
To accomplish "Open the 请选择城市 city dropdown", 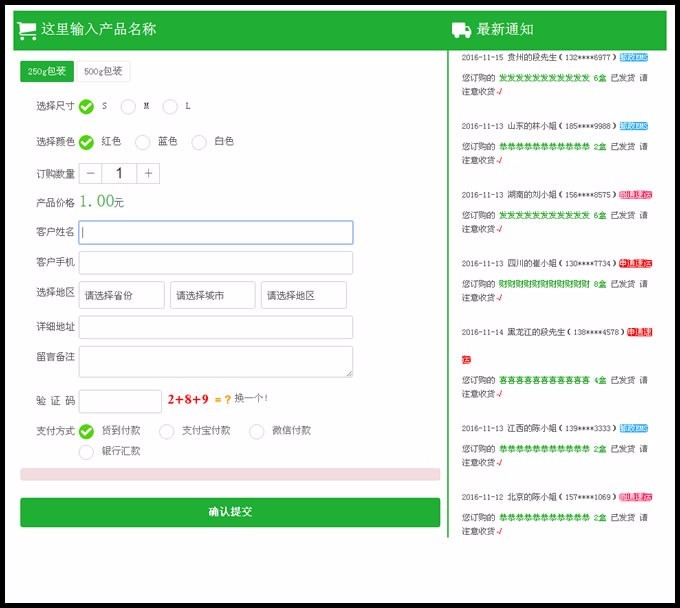I will (x=212, y=295).
